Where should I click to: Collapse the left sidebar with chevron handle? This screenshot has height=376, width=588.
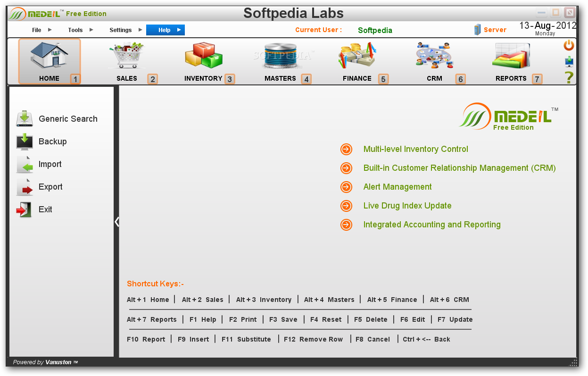click(x=116, y=222)
